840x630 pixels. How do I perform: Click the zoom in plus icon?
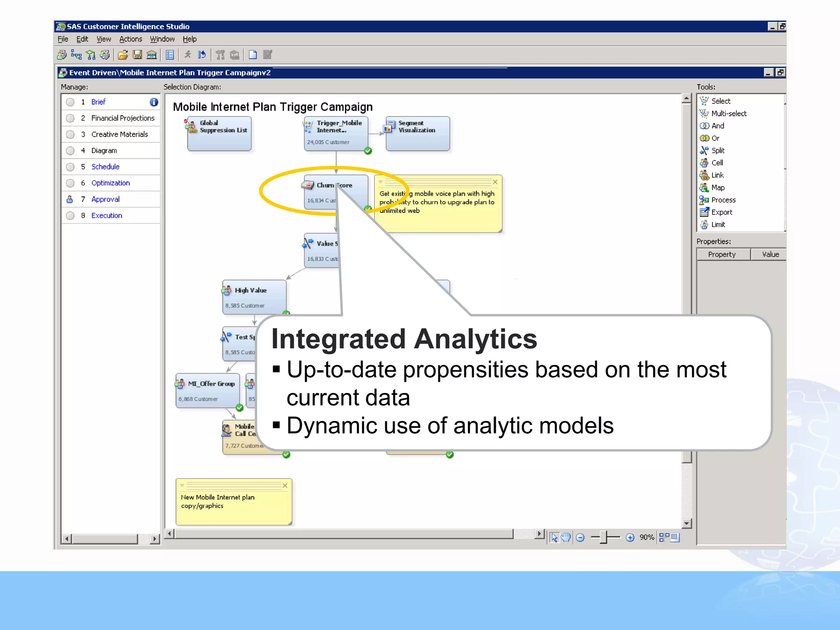pyautogui.click(x=630, y=537)
